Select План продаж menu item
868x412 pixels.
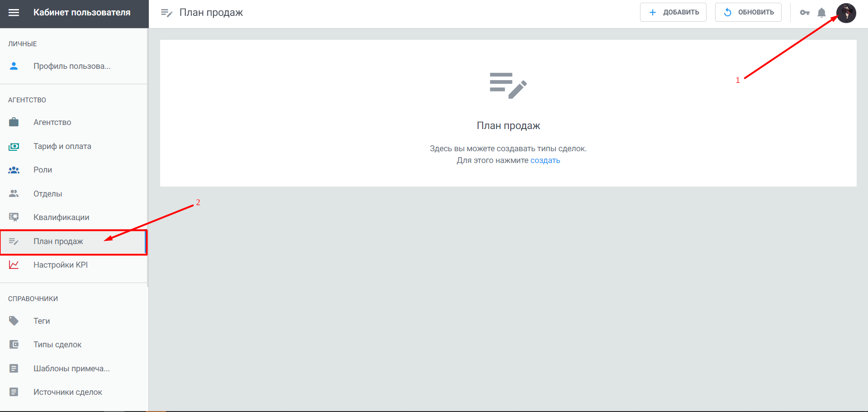pyautogui.click(x=58, y=241)
